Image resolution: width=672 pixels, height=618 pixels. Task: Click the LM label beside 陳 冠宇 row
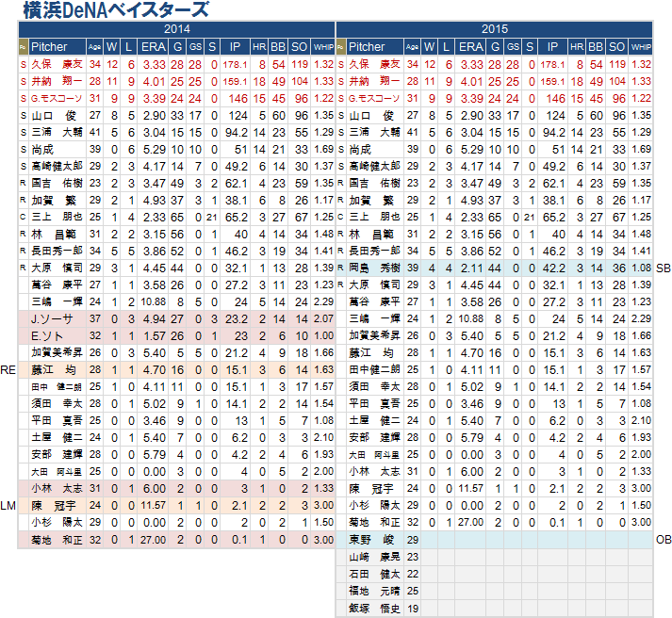[x=8, y=506]
